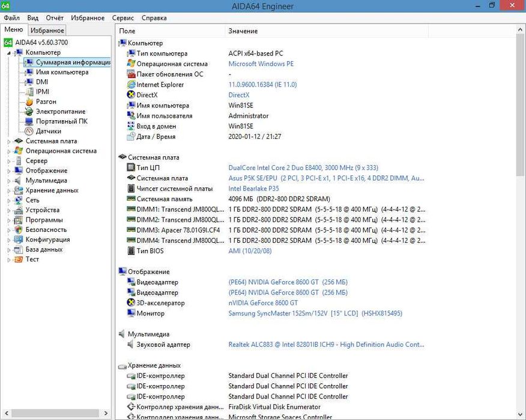Click the IPMI item icon

(29, 92)
